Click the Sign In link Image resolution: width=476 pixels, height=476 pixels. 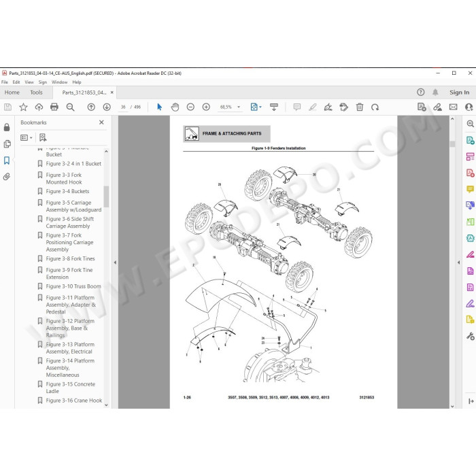(x=459, y=92)
